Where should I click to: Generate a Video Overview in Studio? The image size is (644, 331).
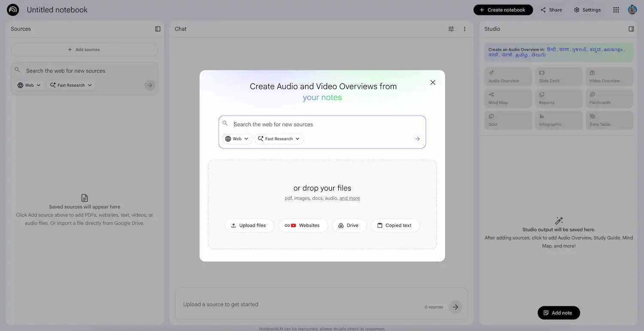609,76
